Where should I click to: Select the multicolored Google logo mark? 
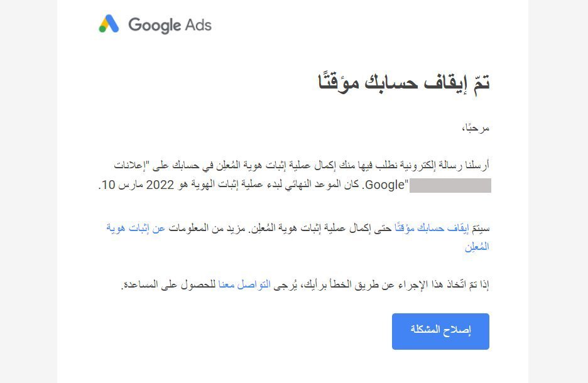pos(108,25)
